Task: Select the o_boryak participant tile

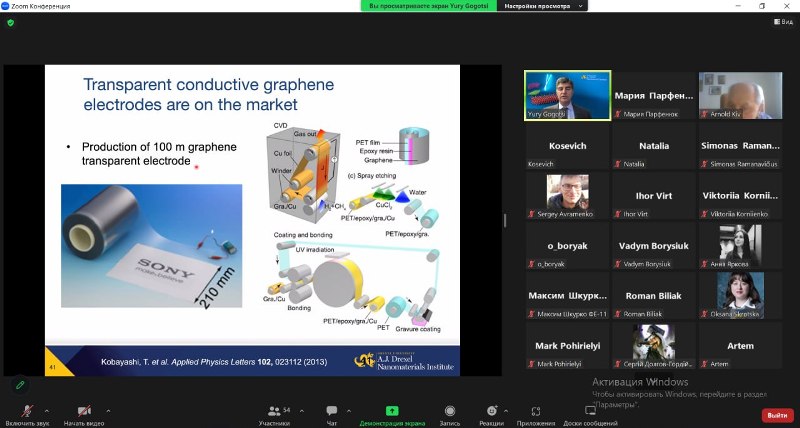Action: click(x=567, y=245)
